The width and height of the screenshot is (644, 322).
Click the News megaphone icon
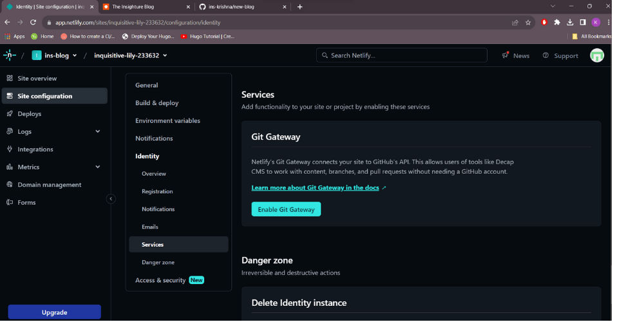point(506,55)
